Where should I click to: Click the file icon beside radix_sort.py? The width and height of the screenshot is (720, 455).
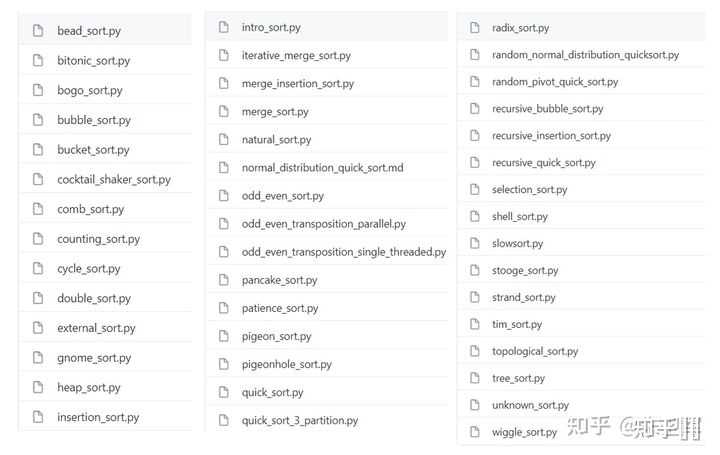[x=474, y=28]
